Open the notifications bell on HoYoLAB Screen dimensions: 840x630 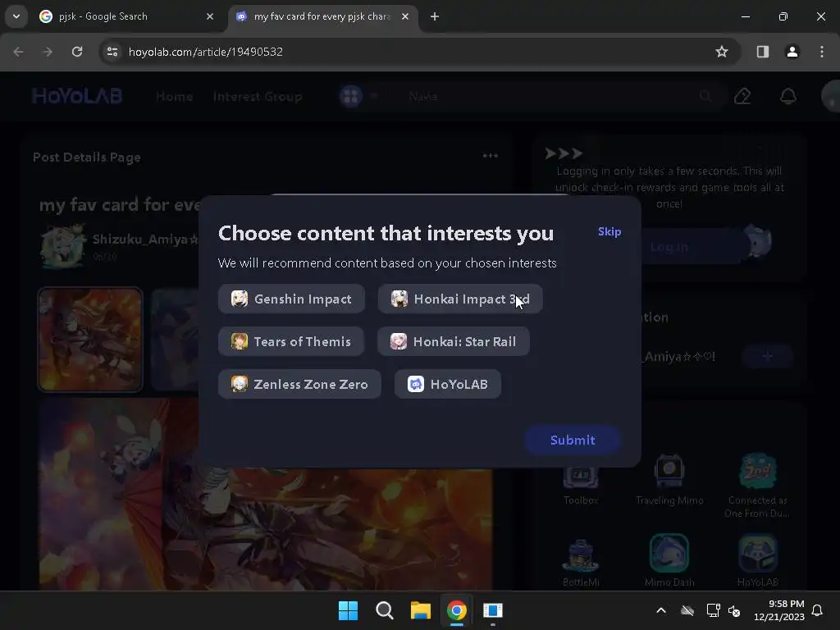pyautogui.click(x=787, y=97)
